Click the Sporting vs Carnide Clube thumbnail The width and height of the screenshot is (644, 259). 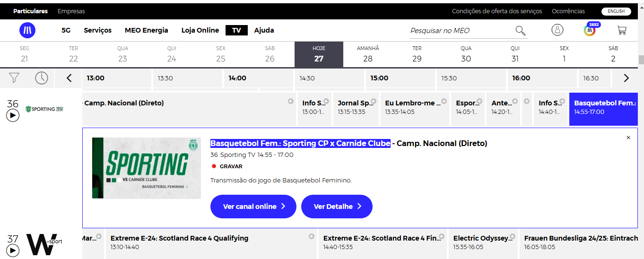[x=147, y=168]
